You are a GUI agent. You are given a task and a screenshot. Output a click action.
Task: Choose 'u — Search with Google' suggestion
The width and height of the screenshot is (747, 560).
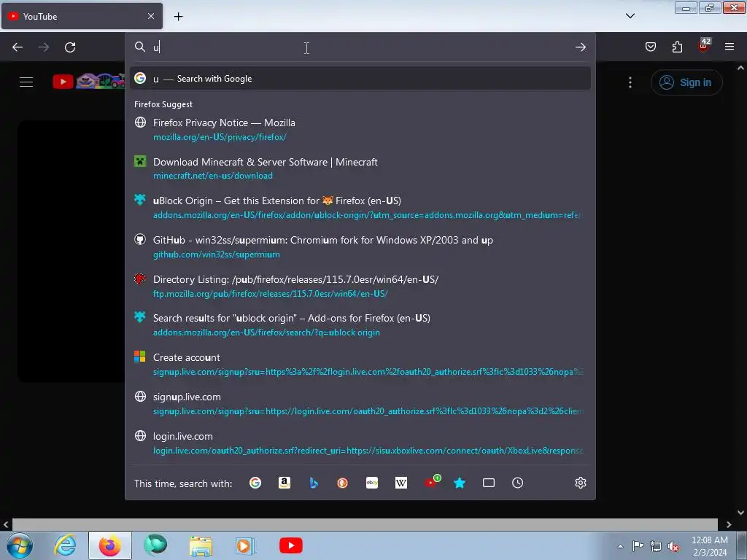tap(360, 79)
